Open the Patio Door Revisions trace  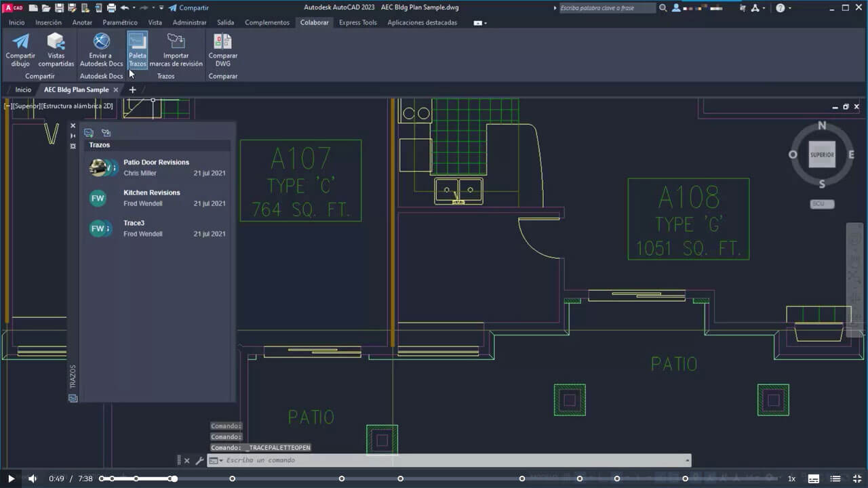(x=157, y=167)
